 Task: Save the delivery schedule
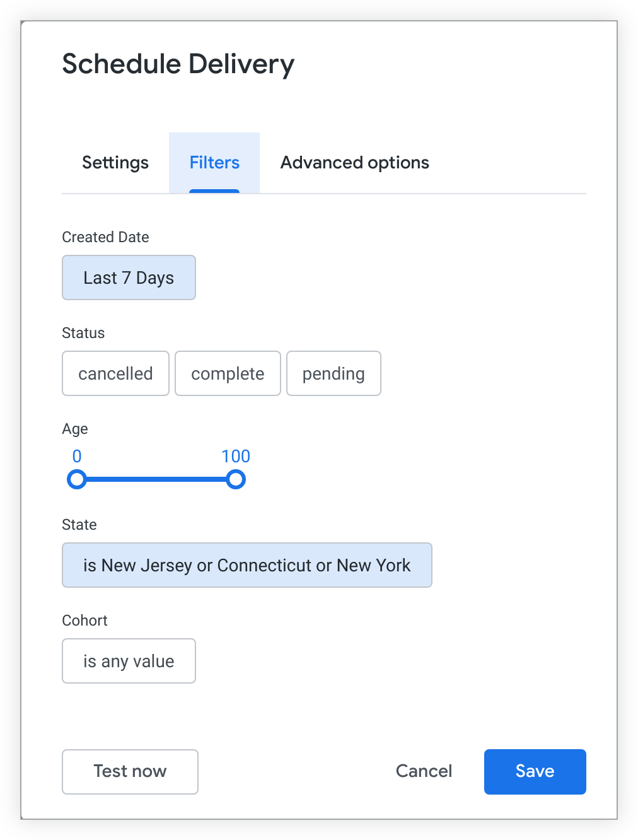click(x=535, y=771)
